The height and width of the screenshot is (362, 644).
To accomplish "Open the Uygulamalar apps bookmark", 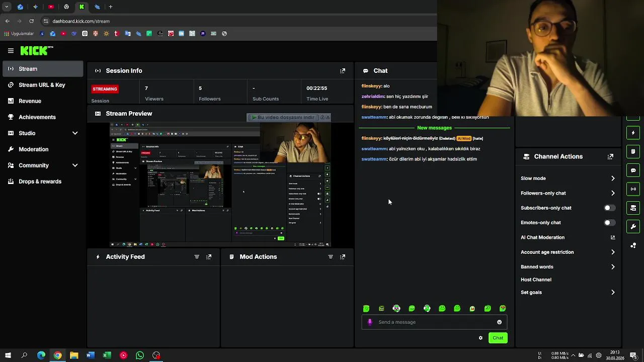I will click(19, 34).
